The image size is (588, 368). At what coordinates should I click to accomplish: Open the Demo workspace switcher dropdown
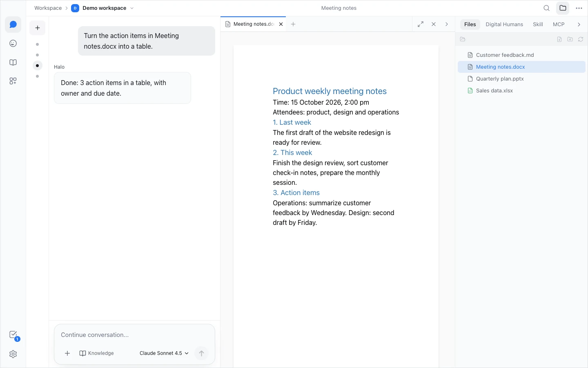pos(102,8)
